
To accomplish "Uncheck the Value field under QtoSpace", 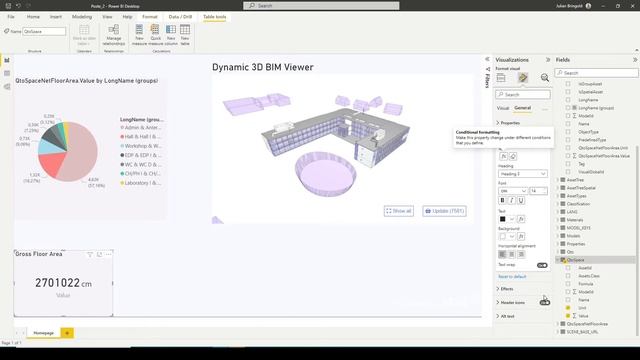I will 568,316.
